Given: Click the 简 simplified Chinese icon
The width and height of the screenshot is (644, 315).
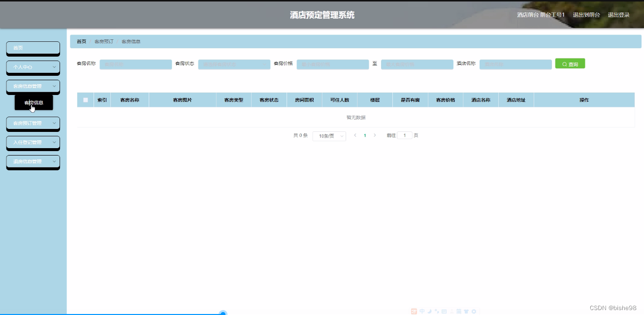Looking at the screenshot, I should (459, 311).
